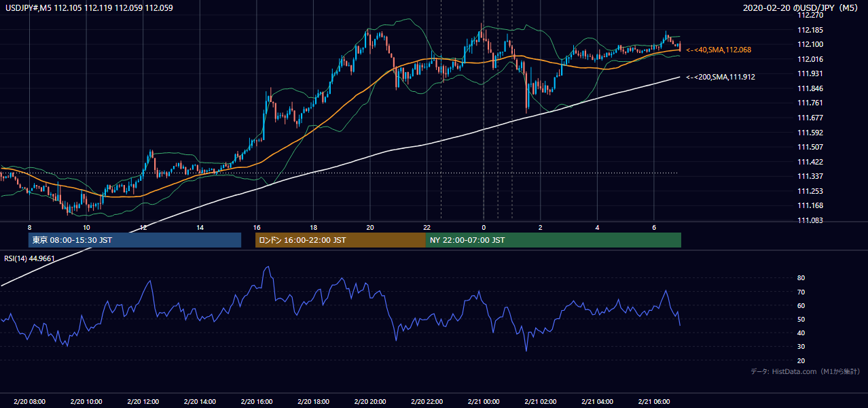
Task: Click hour label 6 under price chart
Action: click(x=653, y=226)
